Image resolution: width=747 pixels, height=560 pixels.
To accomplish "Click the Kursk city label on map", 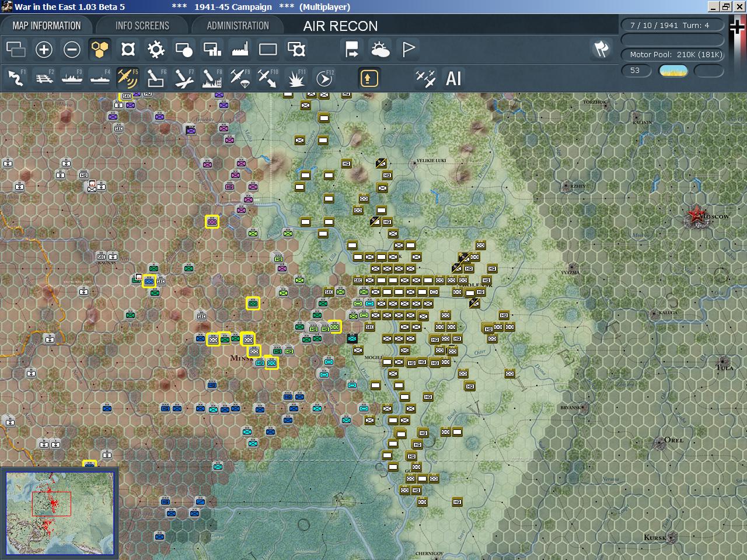I will tap(654, 537).
